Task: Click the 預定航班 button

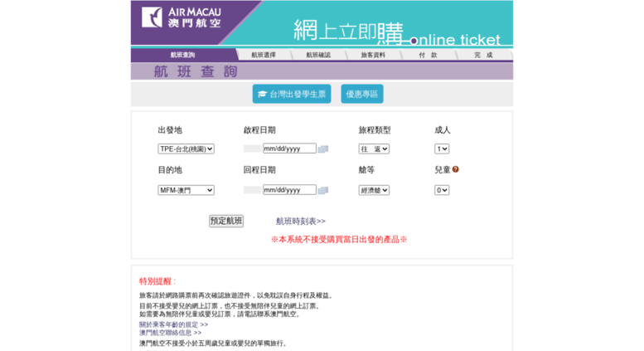Action: [226, 221]
